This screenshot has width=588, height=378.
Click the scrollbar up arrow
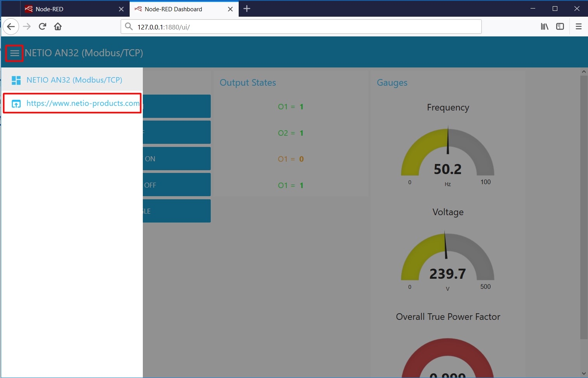coord(584,72)
